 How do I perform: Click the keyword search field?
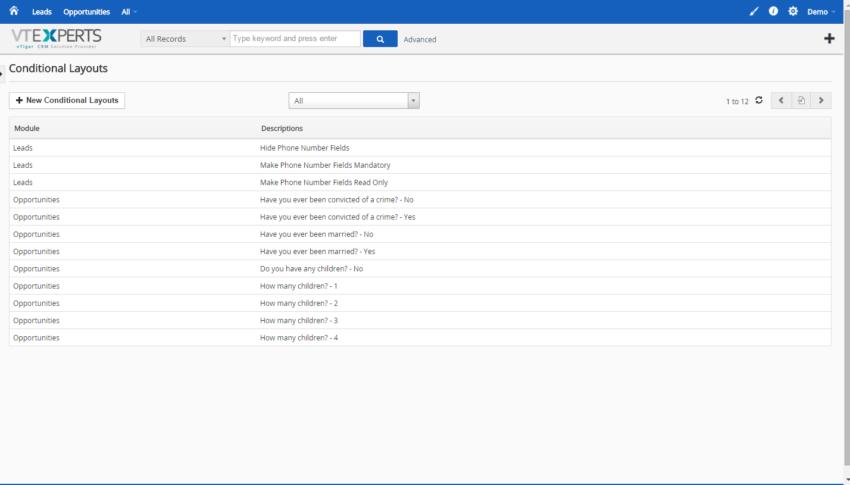tap(295, 38)
